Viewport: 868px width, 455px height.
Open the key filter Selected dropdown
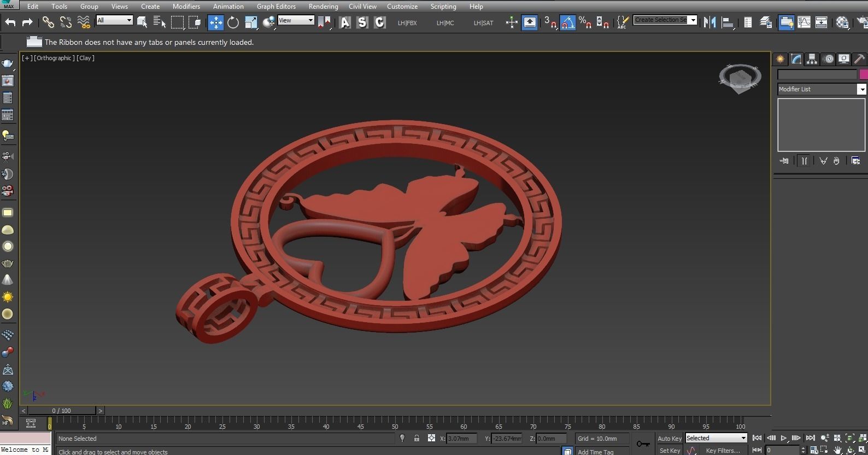(x=716, y=438)
